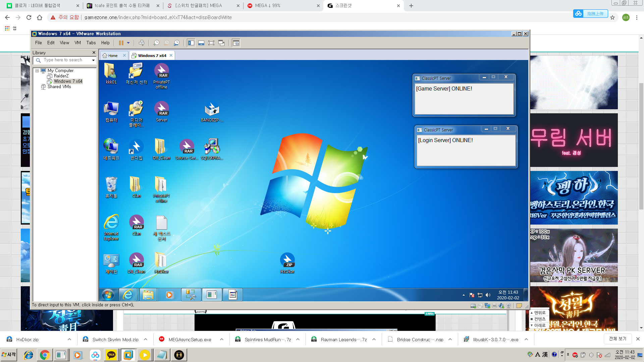Close the Windows 7 x64 VM tab
The image size is (644, 362).
(x=171, y=55)
